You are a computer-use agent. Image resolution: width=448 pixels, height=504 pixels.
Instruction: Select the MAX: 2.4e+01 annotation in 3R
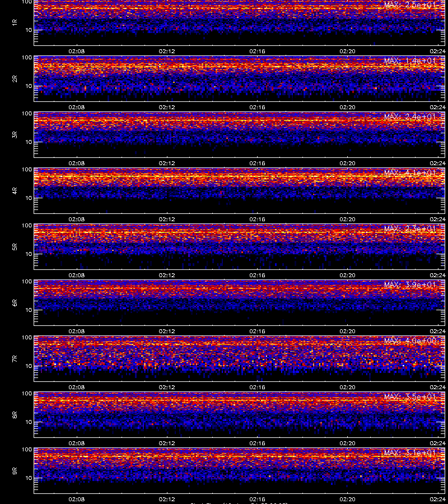[x=410, y=116]
